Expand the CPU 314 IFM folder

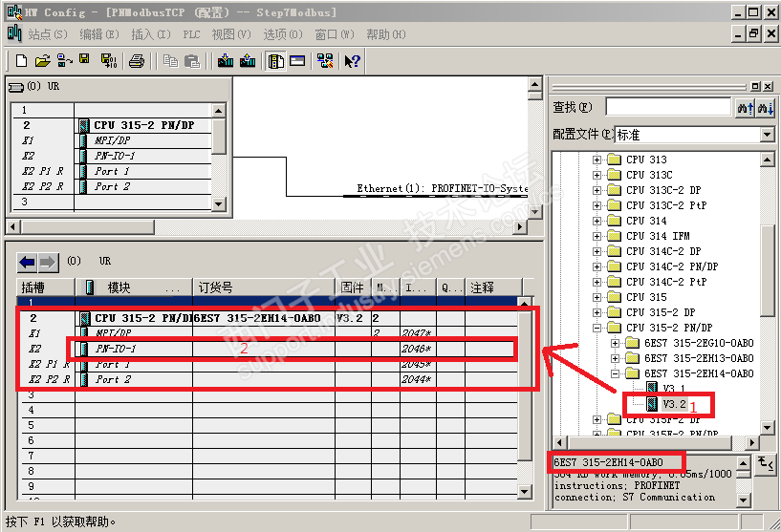(x=597, y=236)
